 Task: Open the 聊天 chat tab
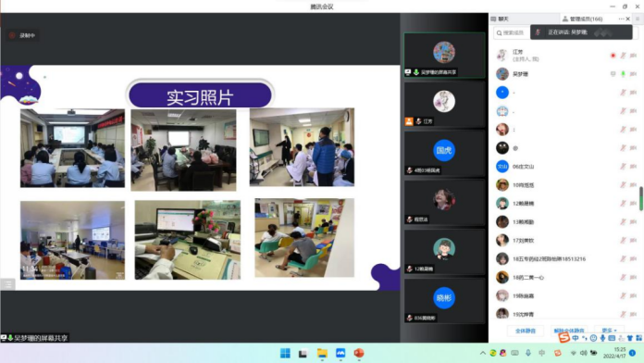[500, 19]
